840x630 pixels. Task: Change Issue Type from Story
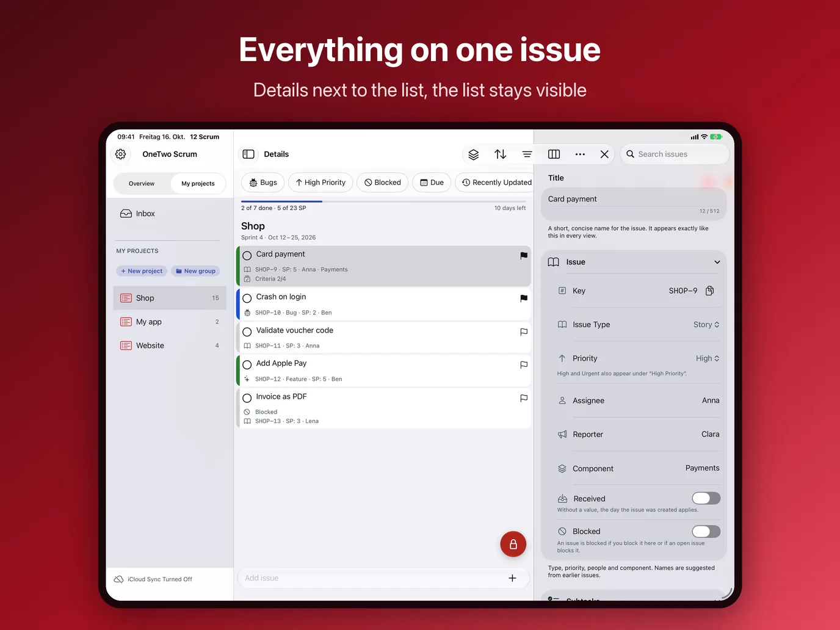click(706, 325)
